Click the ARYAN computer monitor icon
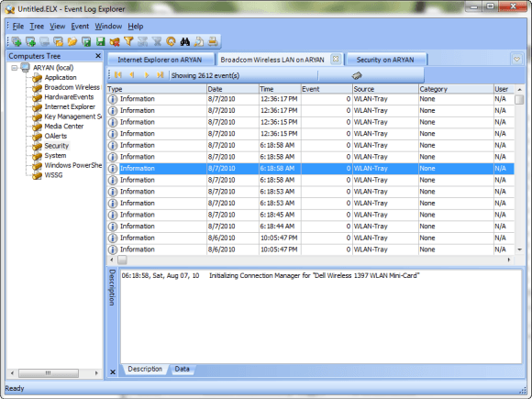This screenshot has height=399, width=532. click(25, 68)
